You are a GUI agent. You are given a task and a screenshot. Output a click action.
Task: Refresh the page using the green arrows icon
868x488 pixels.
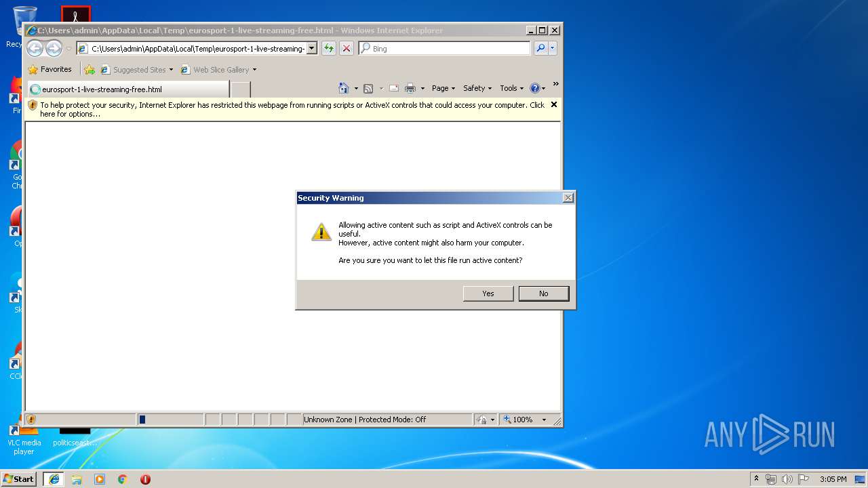click(x=329, y=48)
